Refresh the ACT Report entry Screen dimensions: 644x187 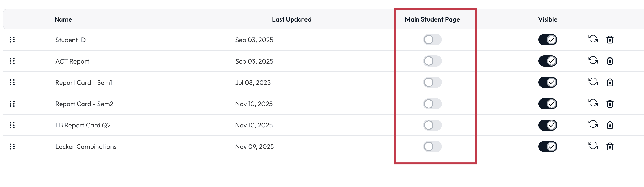click(593, 60)
